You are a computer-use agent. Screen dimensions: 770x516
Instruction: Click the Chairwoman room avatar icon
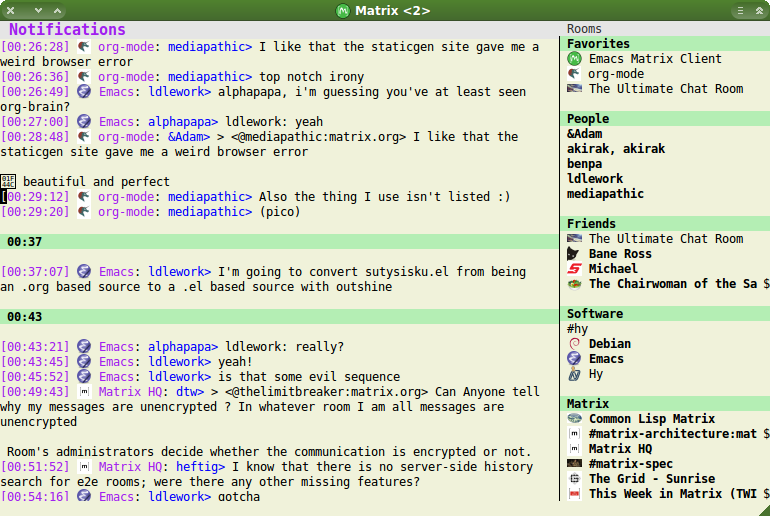(574, 284)
